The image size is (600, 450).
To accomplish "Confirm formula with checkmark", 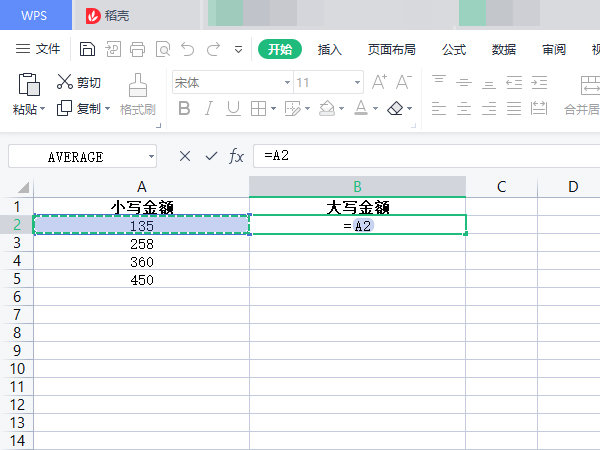I will pyautogui.click(x=211, y=156).
